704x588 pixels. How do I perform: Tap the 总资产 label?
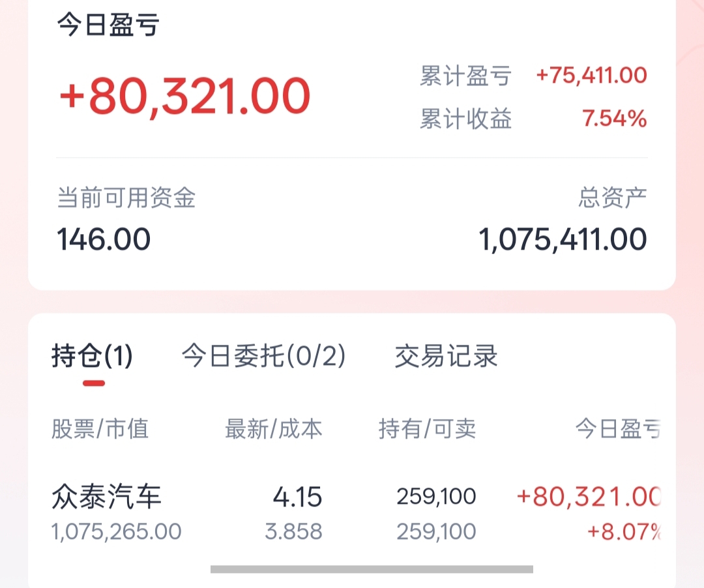click(613, 198)
